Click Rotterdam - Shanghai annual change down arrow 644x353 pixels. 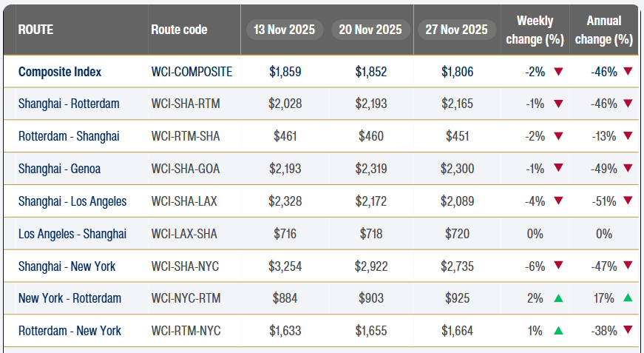(x=628, y=136)
